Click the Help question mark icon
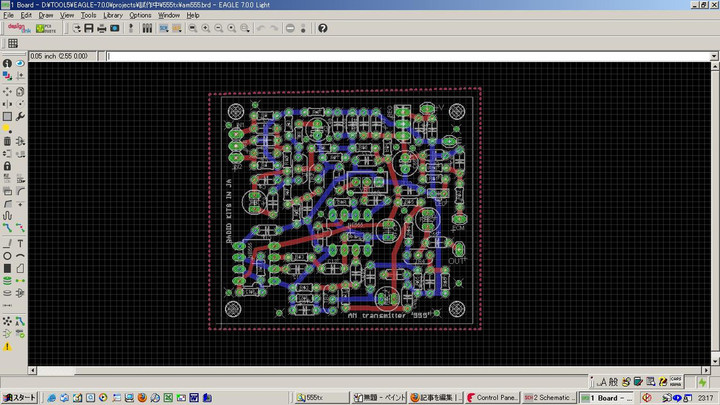 323,28
